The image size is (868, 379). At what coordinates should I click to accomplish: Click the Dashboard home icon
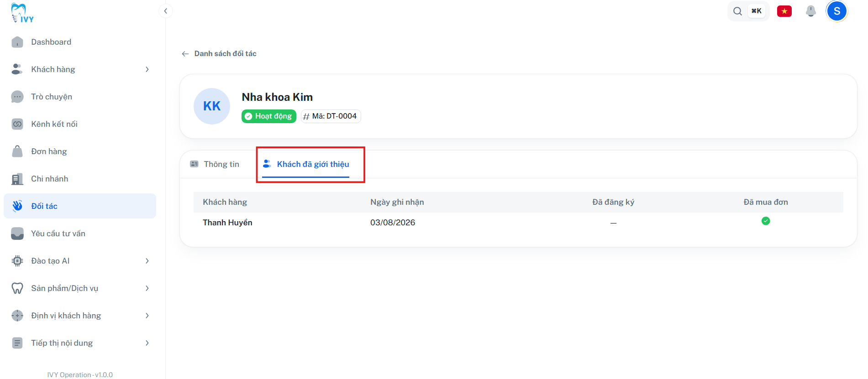pos(17,42)
